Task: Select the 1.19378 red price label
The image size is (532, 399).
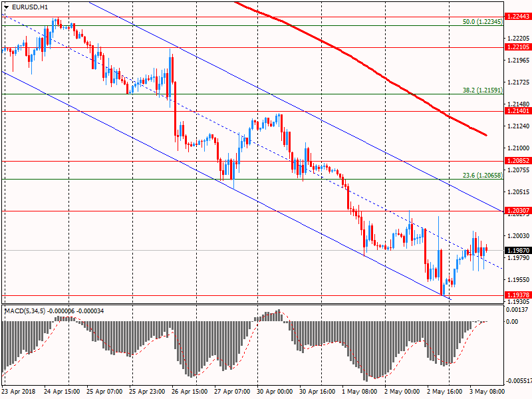Action: (518, 295)
